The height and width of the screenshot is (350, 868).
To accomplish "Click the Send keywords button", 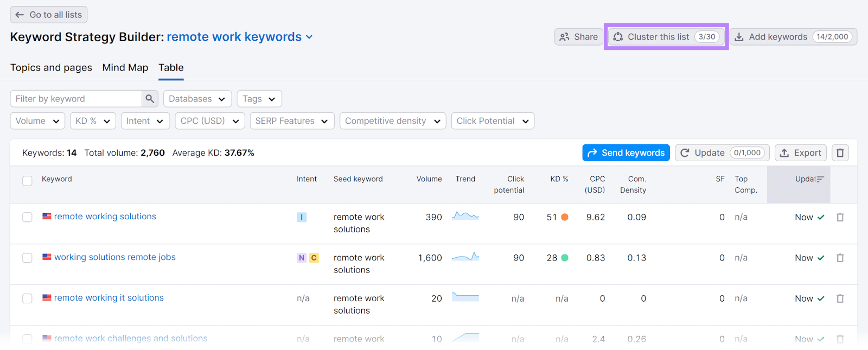I will coord(626,153).
